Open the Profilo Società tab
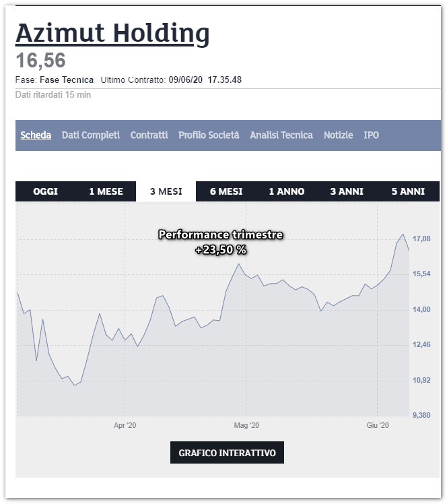Viewport: 447px width, 504px height. click(x=209, y=135)
